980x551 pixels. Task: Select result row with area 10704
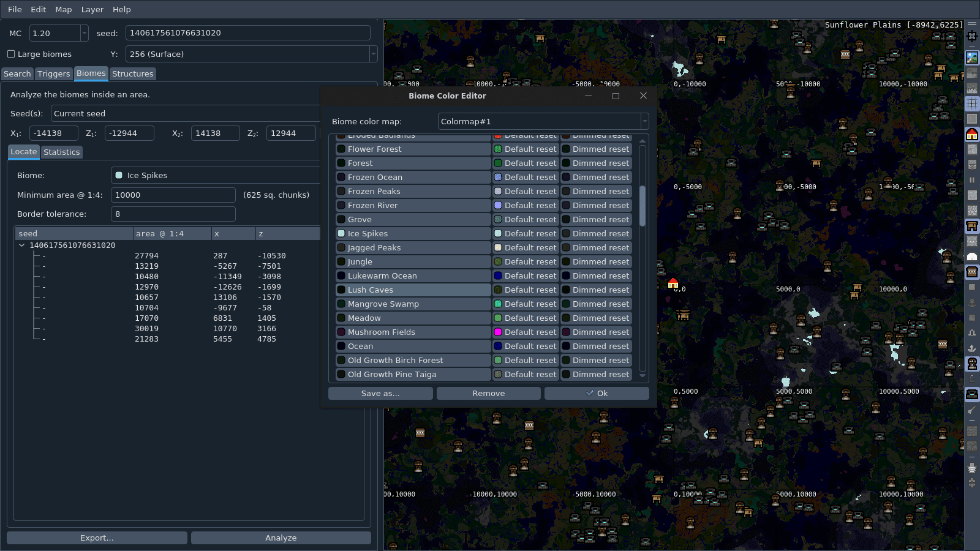[167, 308]
